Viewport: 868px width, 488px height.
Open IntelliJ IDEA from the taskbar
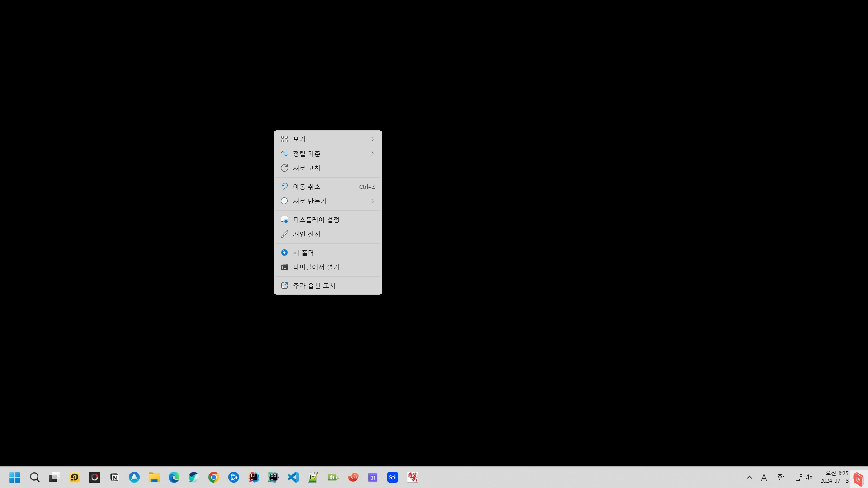pos(254,477)
